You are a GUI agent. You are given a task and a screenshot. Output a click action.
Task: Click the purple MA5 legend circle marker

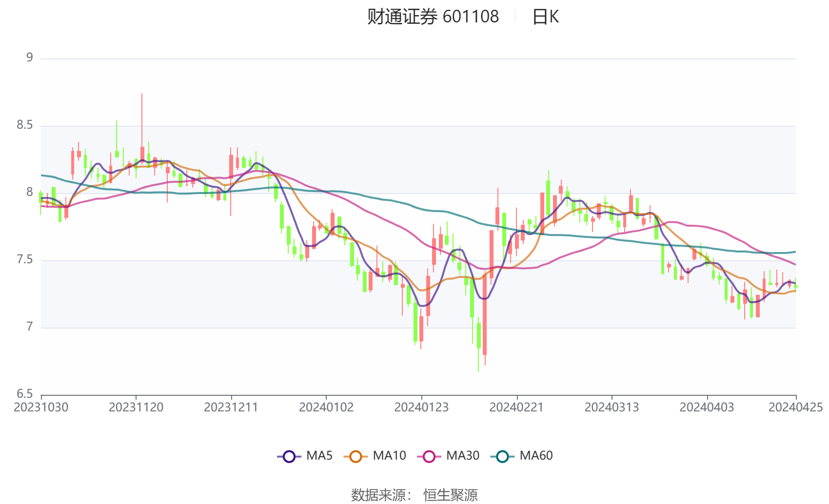289,457
